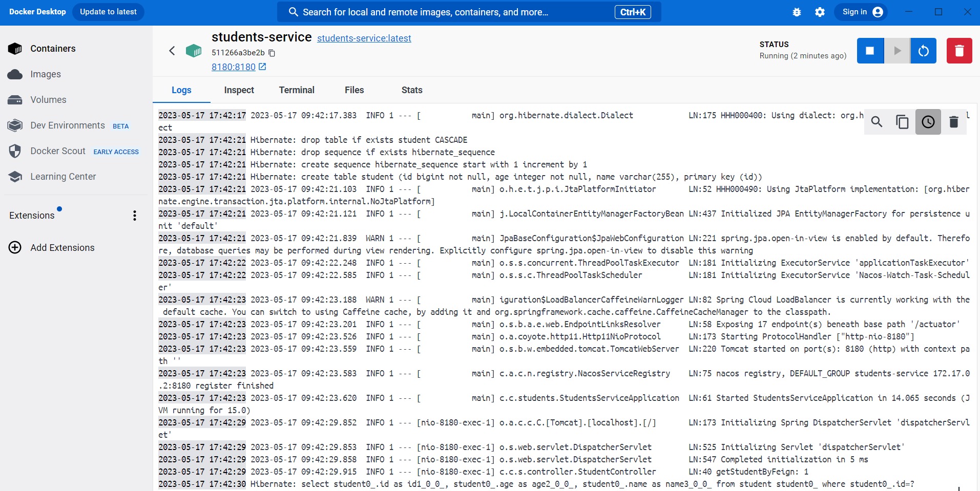Delete the container with red trash icon
This screenshot has width=980, height=491.
tap(958, 51)
